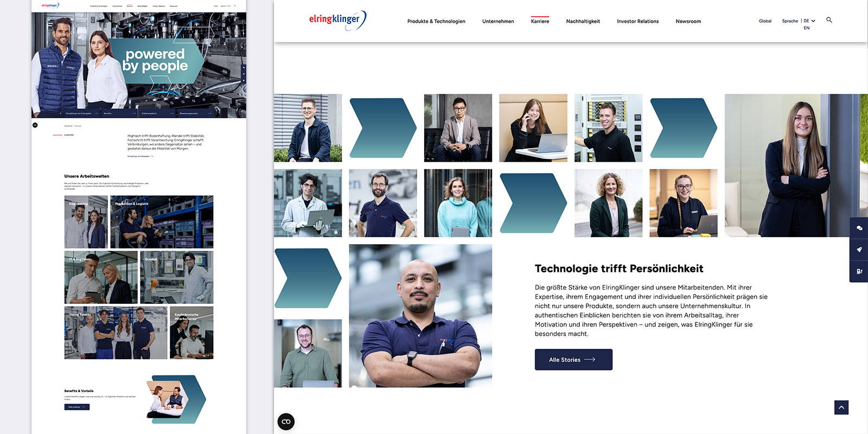Click the Alle Stories button
868x434 pixels.
coord(573,360)
